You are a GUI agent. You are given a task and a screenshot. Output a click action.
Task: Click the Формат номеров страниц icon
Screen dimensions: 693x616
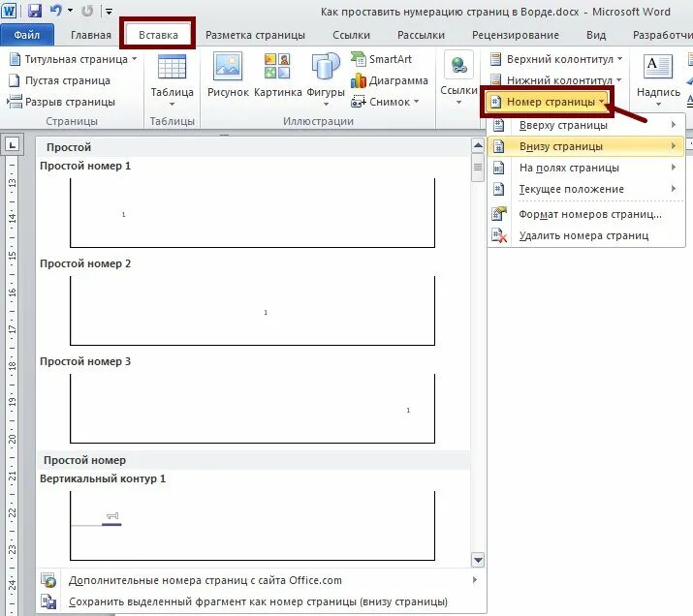tap(499, 214)
